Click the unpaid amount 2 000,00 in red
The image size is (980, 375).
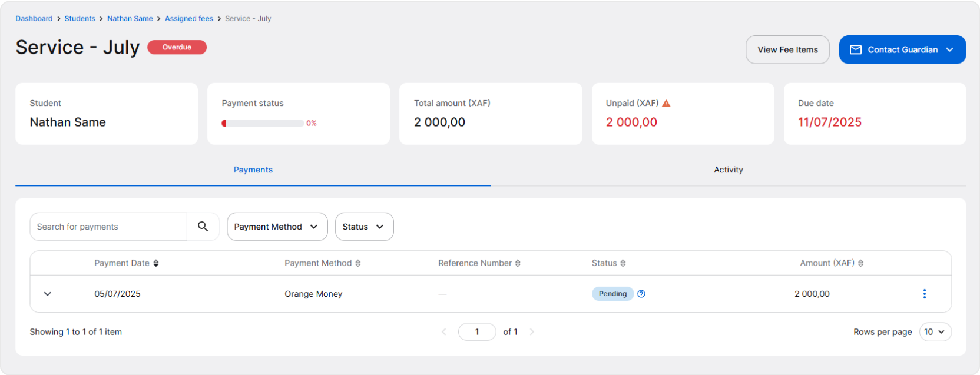[631, 122]
